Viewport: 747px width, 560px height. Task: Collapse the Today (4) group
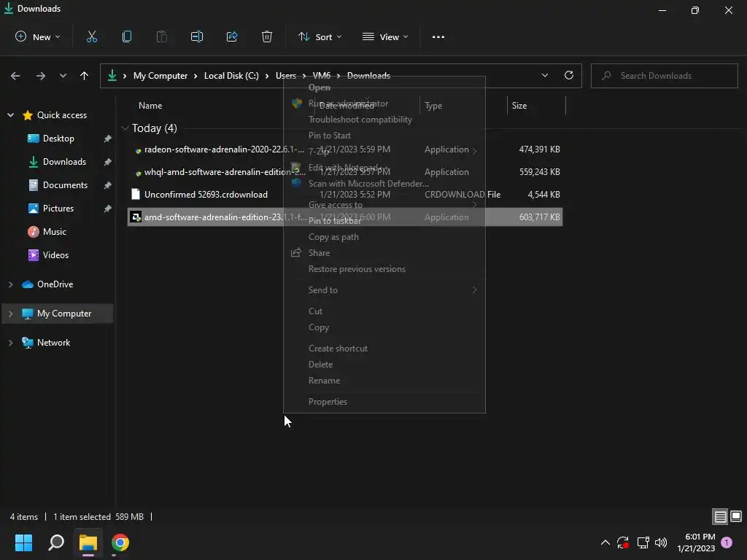(125, 128)
